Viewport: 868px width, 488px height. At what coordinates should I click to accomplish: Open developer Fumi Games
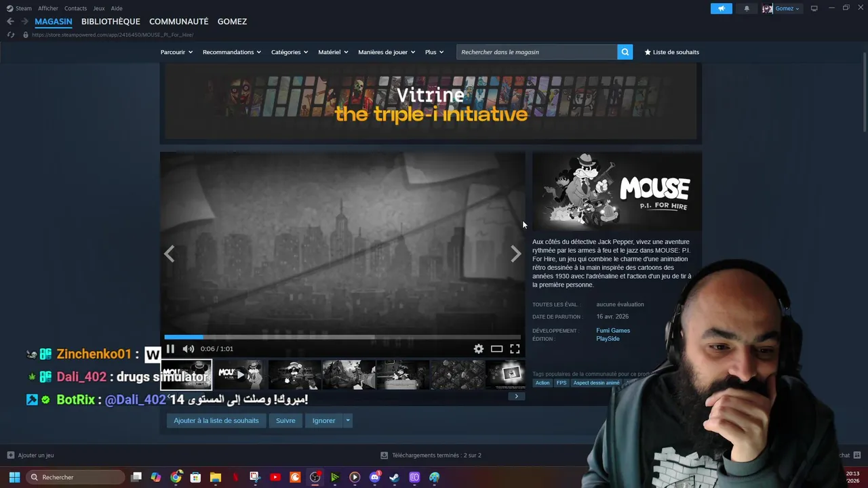[613, 331]
